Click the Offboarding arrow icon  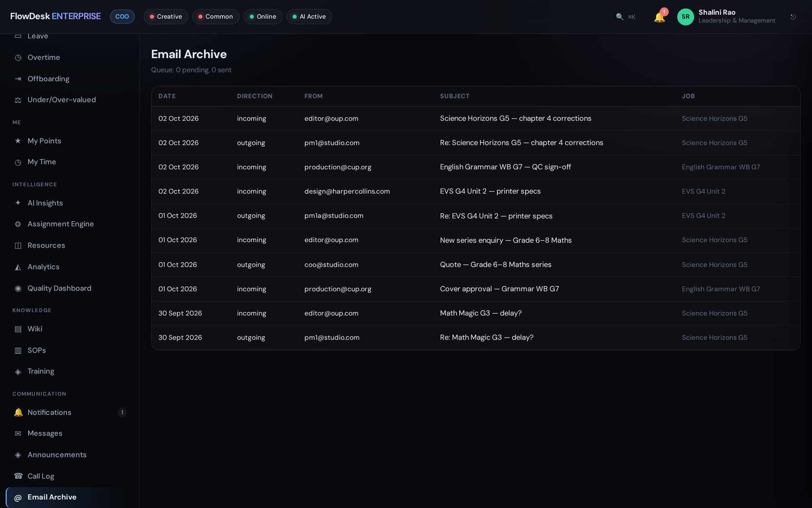pyautogui.click(x=18, y=79)
